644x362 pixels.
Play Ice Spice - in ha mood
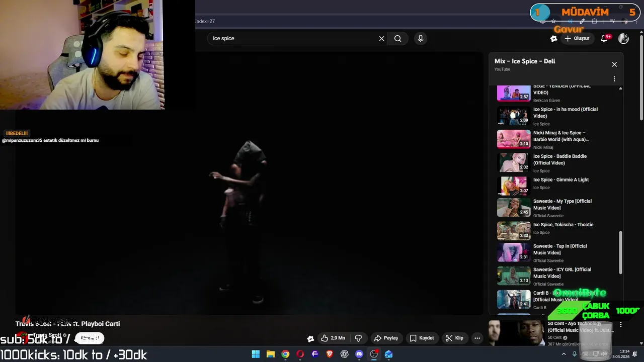(566, 113)
